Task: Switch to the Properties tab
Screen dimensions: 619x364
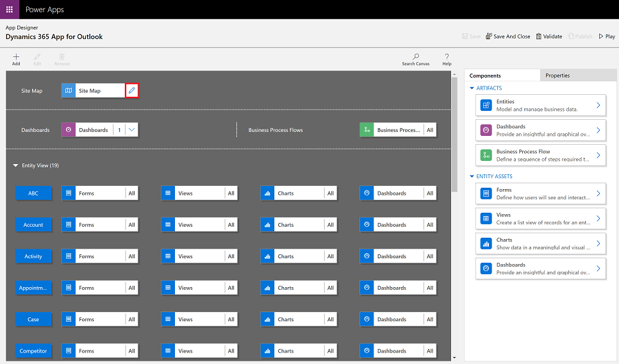Action: tap(578, 76)
